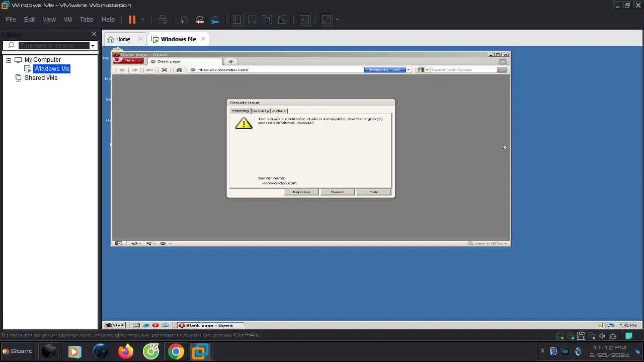Open the VM menu
Screen dimensions: 644x362
68,20
